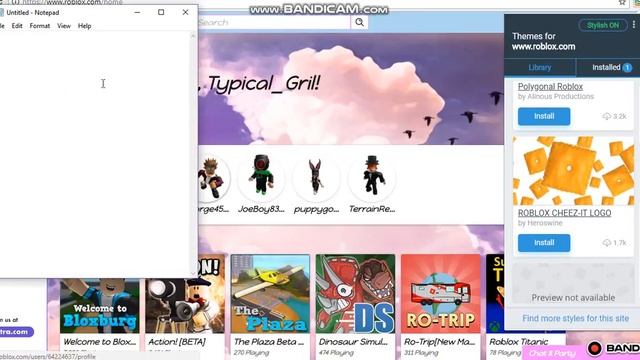Image resolution: width=640 pixels, height=360 pixels.
Task: Click the 'Welcome to Blox...' game title
Action: (x=99, y=342)
